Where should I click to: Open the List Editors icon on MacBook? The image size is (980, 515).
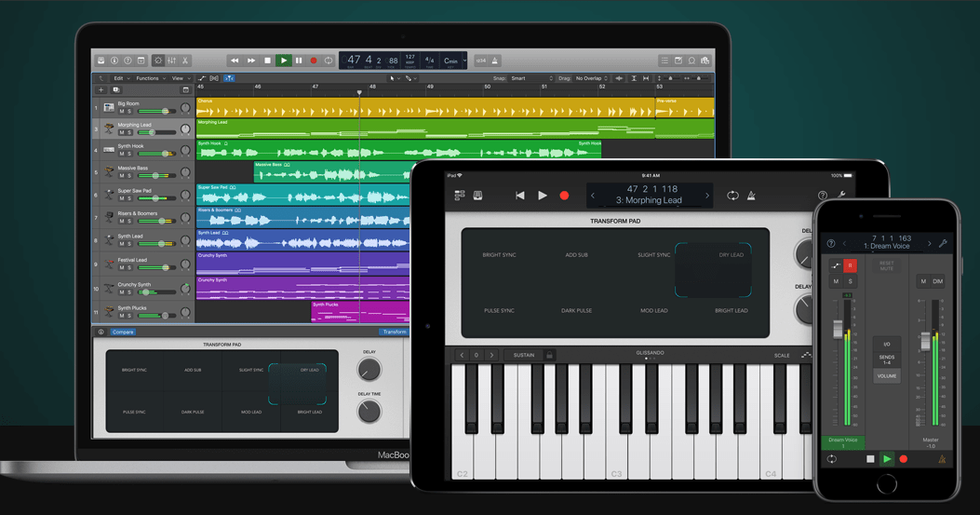tap(665, 61)
